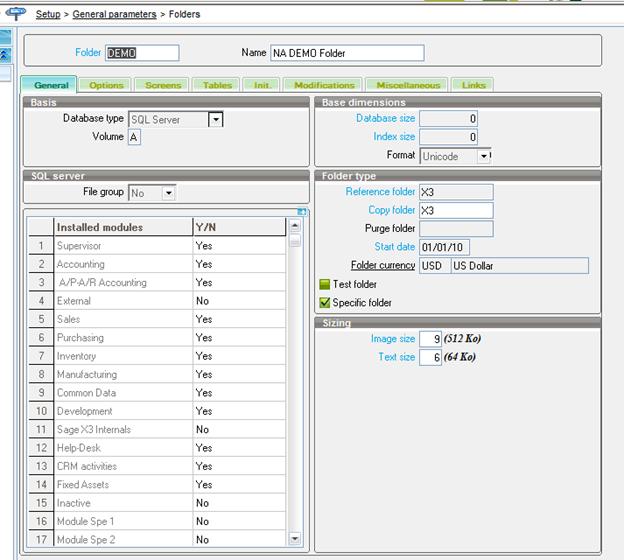The image size is (624, 560).
Task: Click the Folder currency link label
Action: 383,265
